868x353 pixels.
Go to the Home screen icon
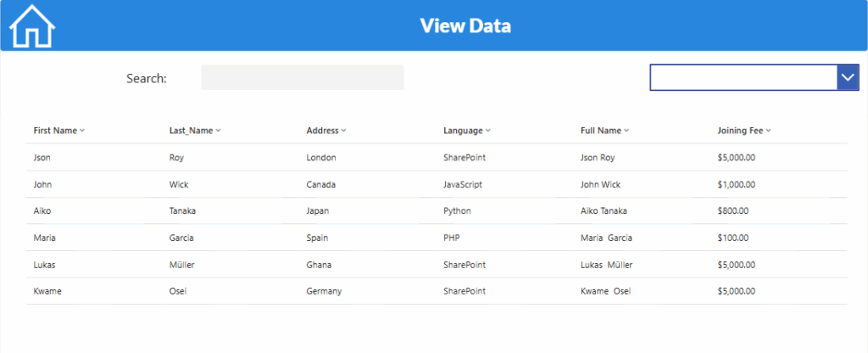[x=32, y=26]
